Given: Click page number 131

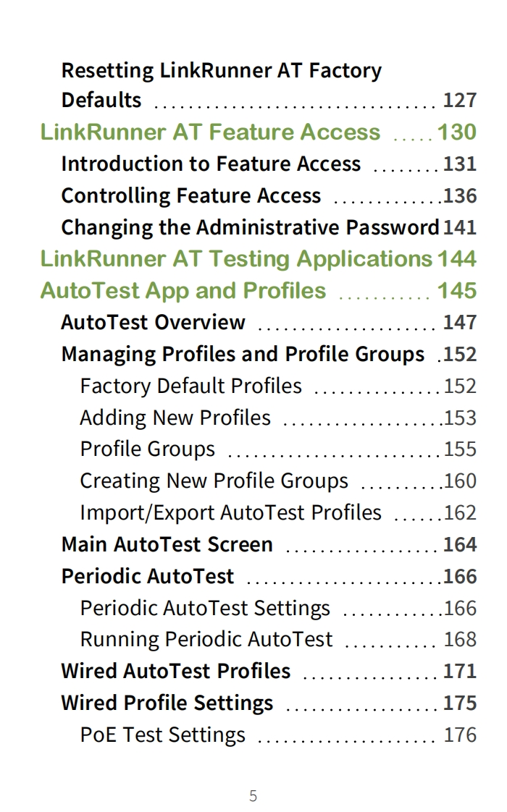Looking at the screenshot, I should pos(459,164).
